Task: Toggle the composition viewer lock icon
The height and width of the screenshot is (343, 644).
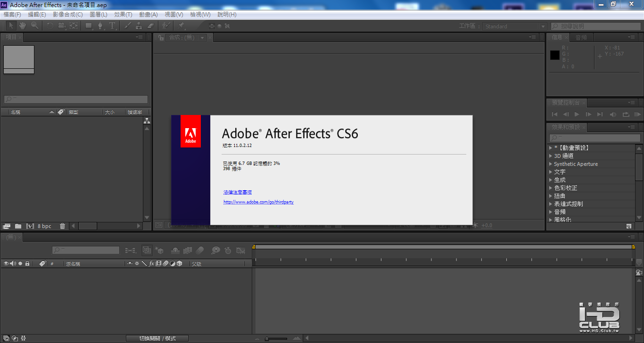Action: [161, 38]
